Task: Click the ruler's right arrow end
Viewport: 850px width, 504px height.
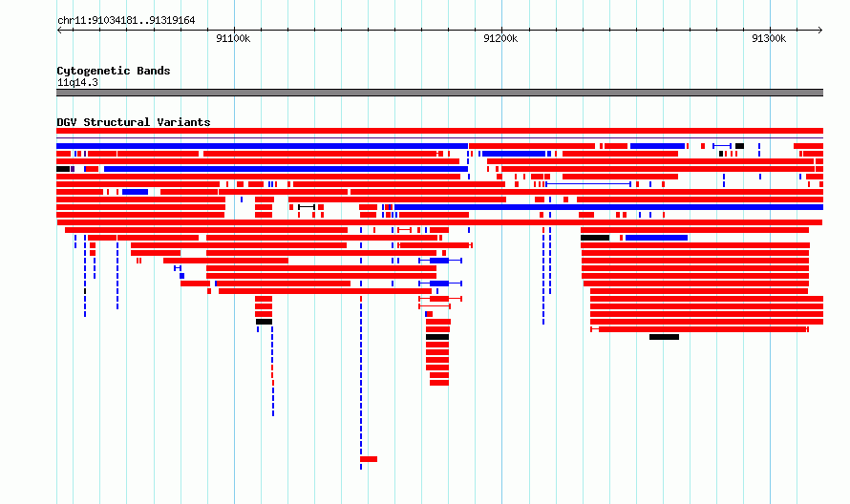Action: click(x=820, y=30)
